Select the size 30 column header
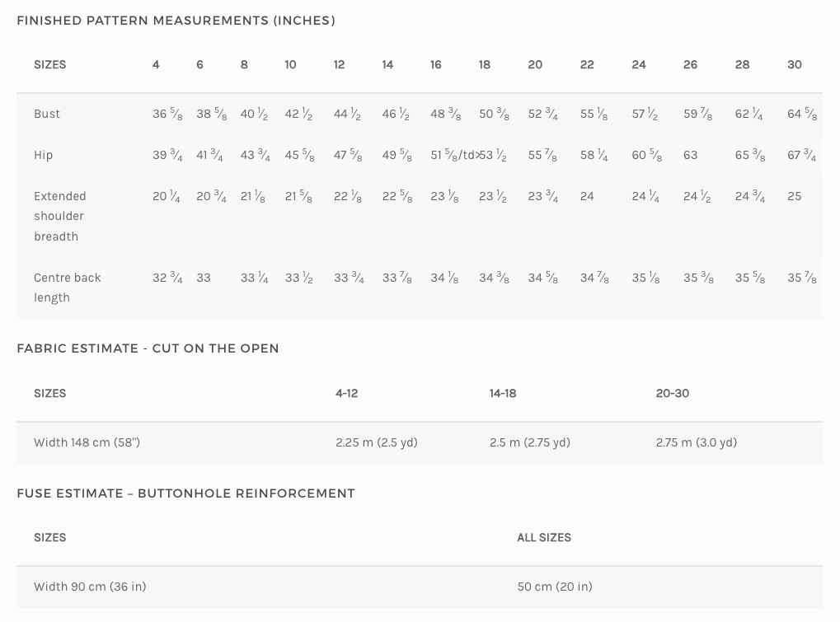The height and width of the screenshot is (622, 840). [x=794, y=64]
